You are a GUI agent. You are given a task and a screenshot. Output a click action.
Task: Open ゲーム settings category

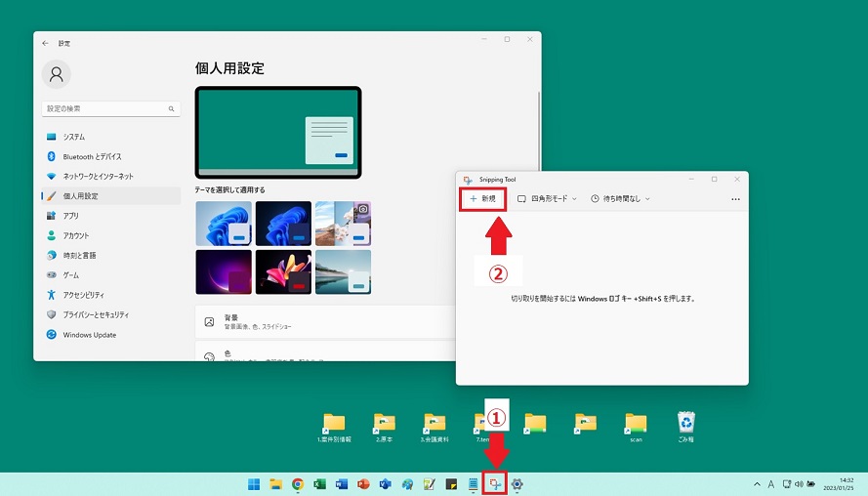pos(110,275)
